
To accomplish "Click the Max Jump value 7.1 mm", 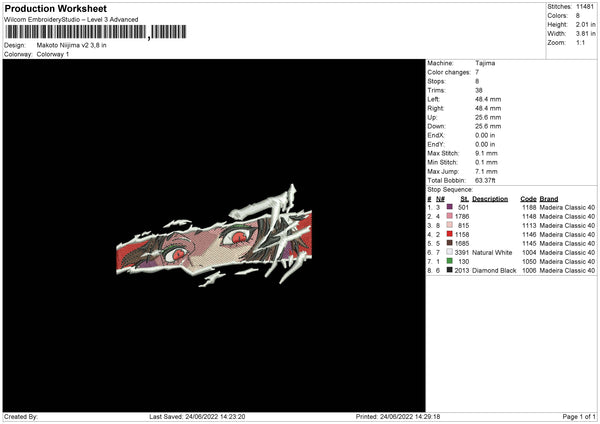I will pos(486,171).
